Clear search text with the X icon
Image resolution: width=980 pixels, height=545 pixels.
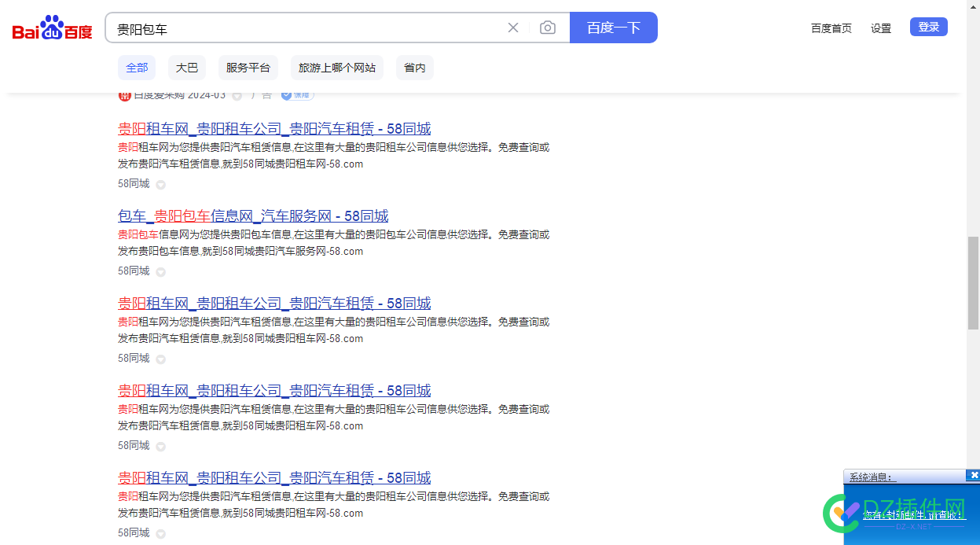coord(513,28)
